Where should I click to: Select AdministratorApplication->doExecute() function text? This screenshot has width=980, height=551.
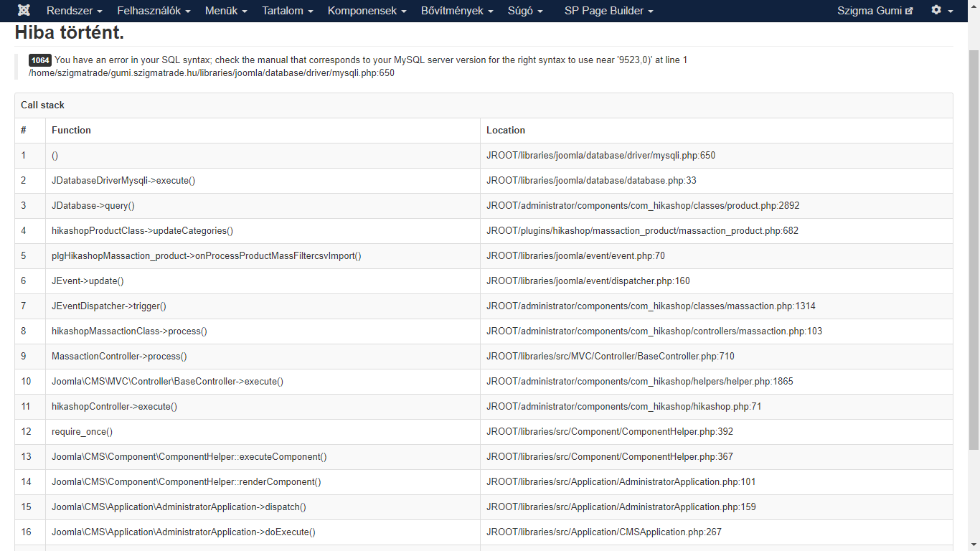(x=184, y=532)
